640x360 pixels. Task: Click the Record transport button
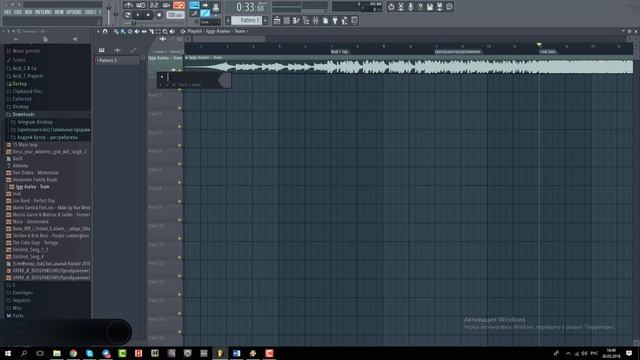(x=159, y=15)
